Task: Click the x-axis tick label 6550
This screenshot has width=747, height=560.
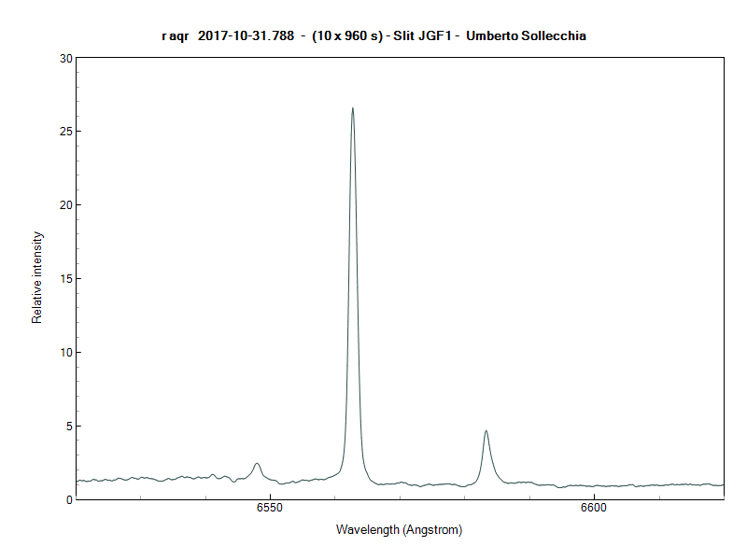Action: (x=269, y=509)
